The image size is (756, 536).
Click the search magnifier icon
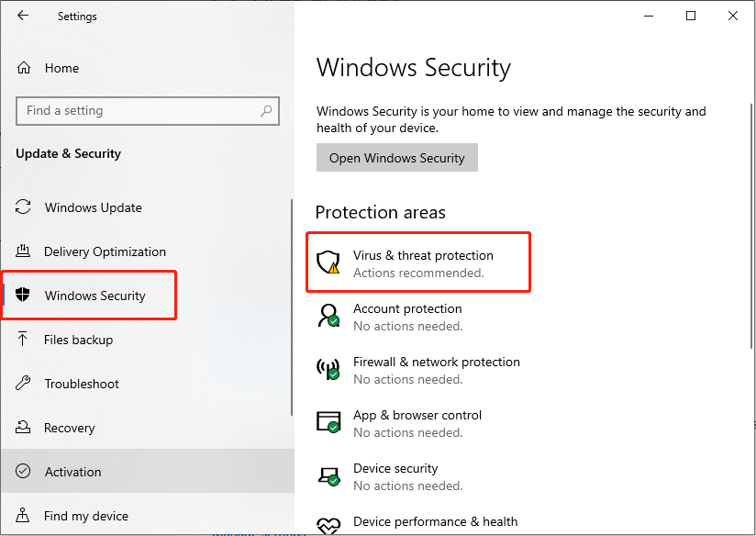click(x=266, y=111)
